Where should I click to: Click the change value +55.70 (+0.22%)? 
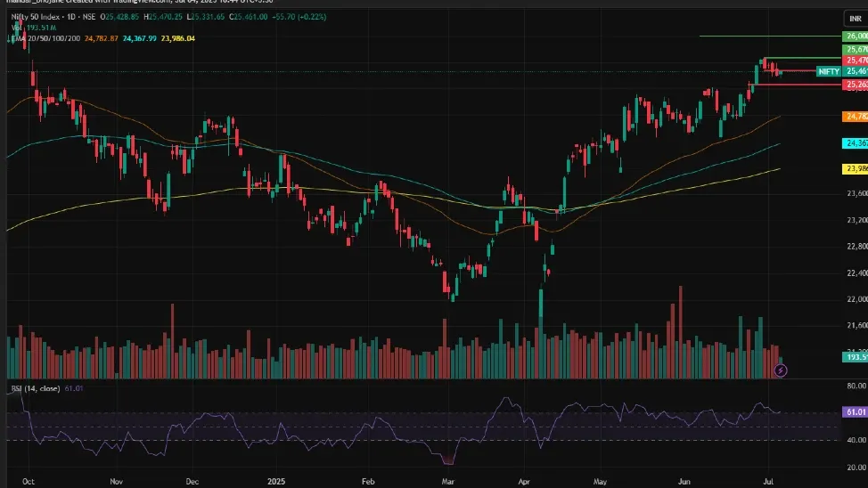click(299, 17)
